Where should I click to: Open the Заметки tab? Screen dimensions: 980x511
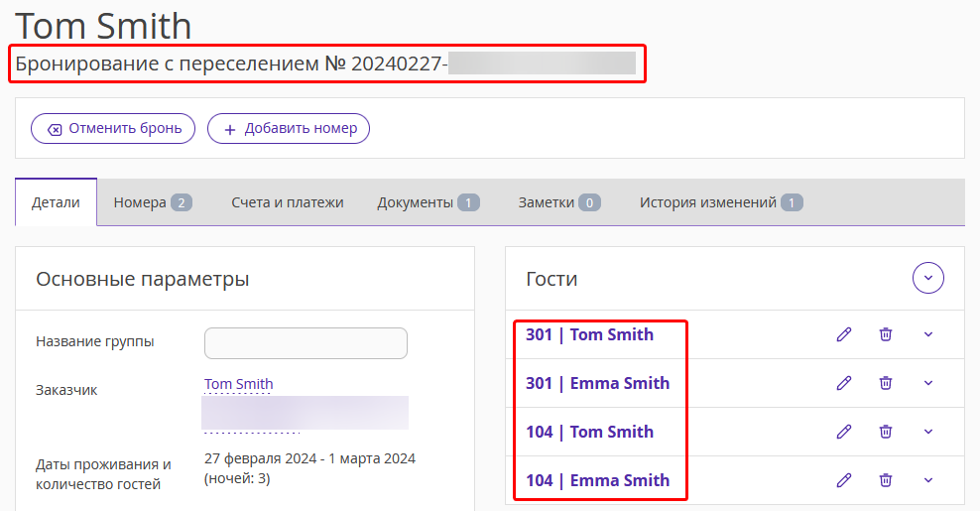[558, 202]
